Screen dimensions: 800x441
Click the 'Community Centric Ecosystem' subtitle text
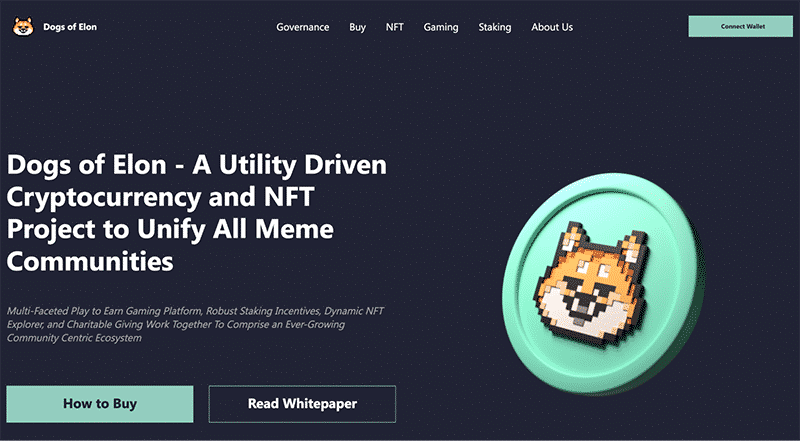coord(74,338)
